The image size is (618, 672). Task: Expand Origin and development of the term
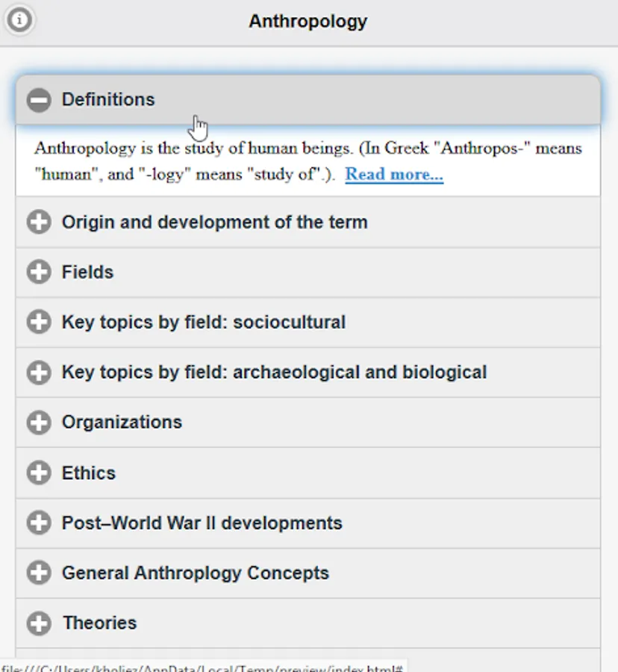click(214, 223)
